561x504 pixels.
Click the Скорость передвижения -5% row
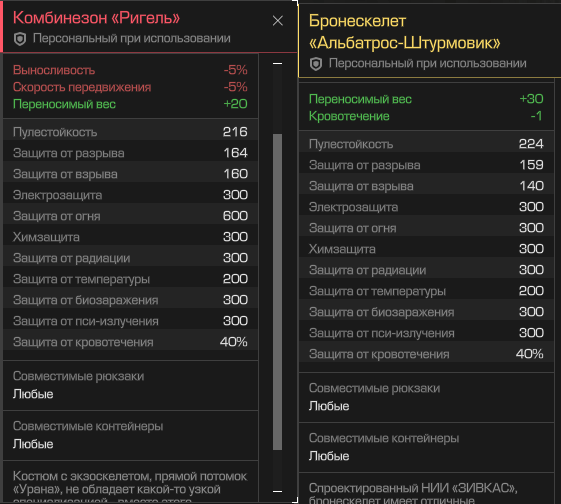[130, 87]
